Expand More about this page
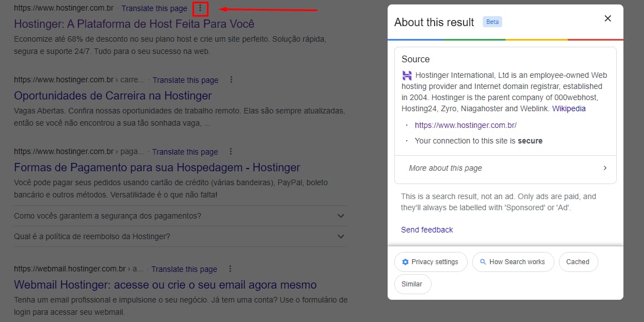The height and width of the screenshot is (322, 644). (506, 168)
